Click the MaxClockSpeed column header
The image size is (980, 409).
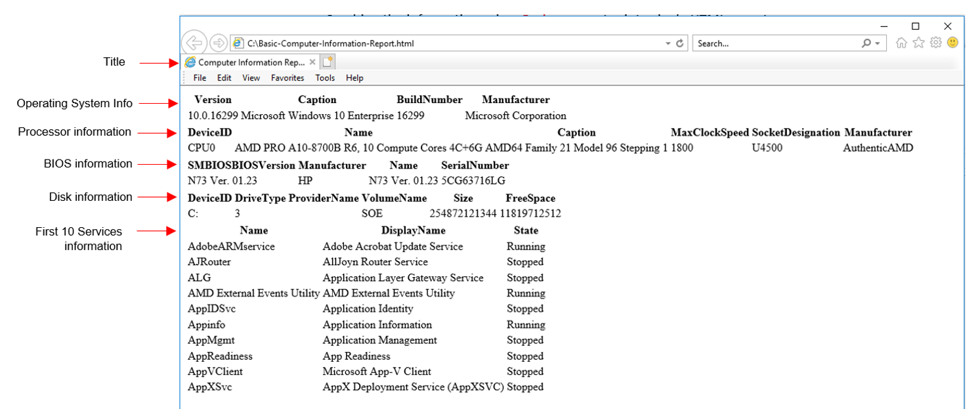pos(710,133)
